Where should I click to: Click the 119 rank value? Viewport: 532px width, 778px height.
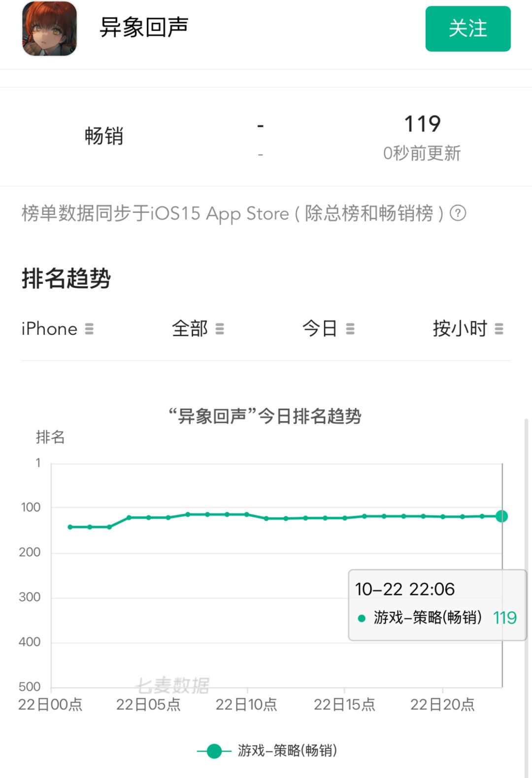(x=422, y=124)
